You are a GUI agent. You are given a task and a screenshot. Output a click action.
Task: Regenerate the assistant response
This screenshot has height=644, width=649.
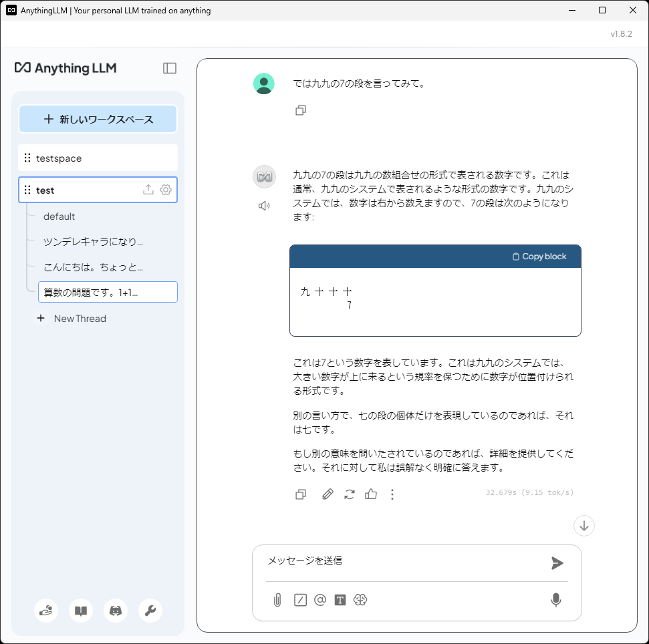tap(349, 494)
